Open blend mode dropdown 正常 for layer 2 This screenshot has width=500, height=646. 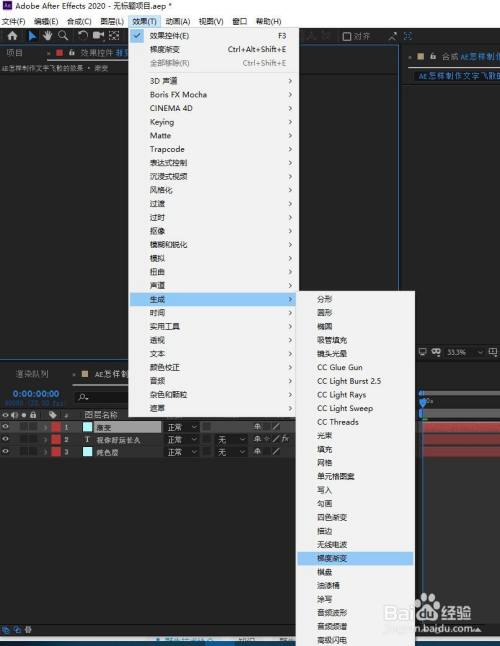[x=182, y=440]
